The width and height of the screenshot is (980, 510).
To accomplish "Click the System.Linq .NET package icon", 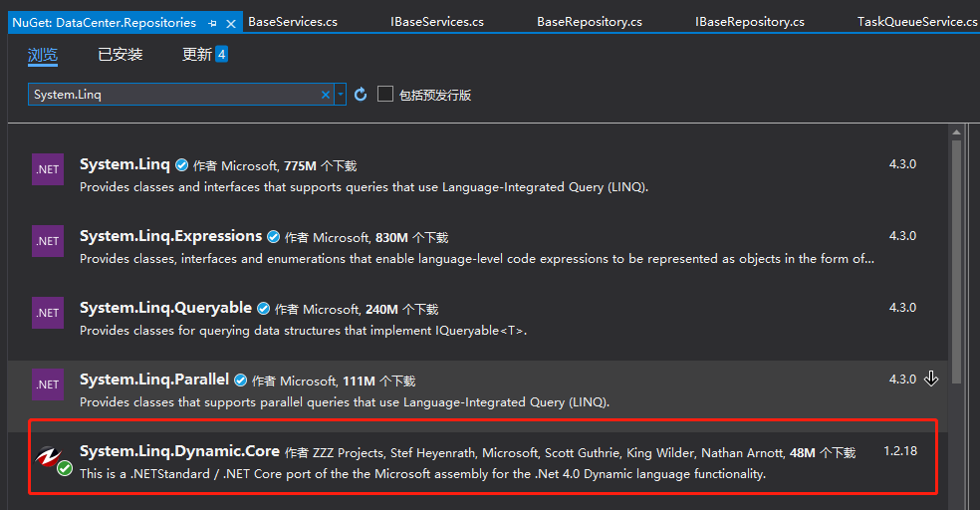I will tap(48, 169).
